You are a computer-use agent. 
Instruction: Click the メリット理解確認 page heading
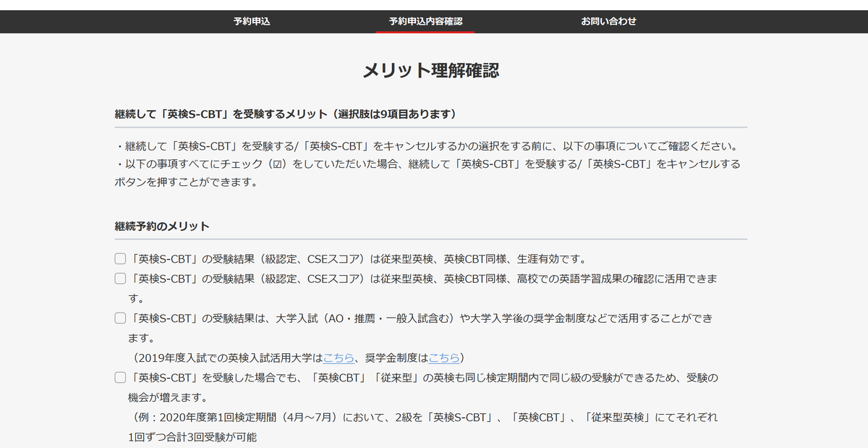[x=430, y=70]
